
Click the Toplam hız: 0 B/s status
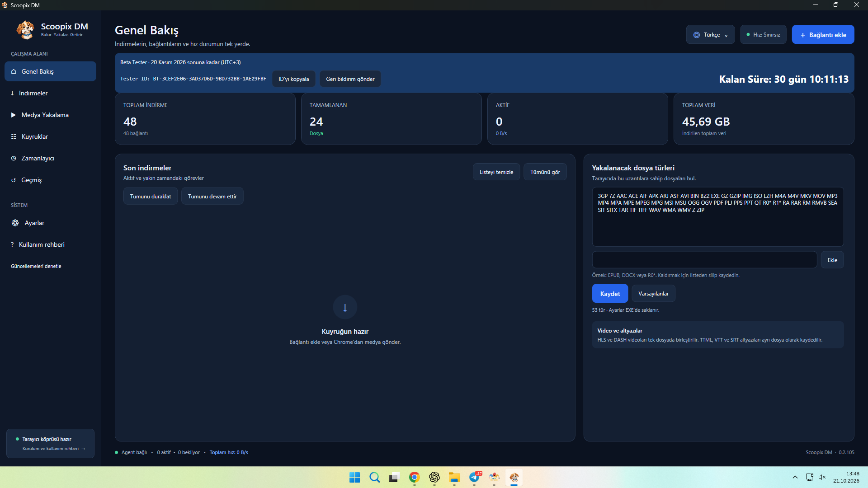[x=229, y=452]
